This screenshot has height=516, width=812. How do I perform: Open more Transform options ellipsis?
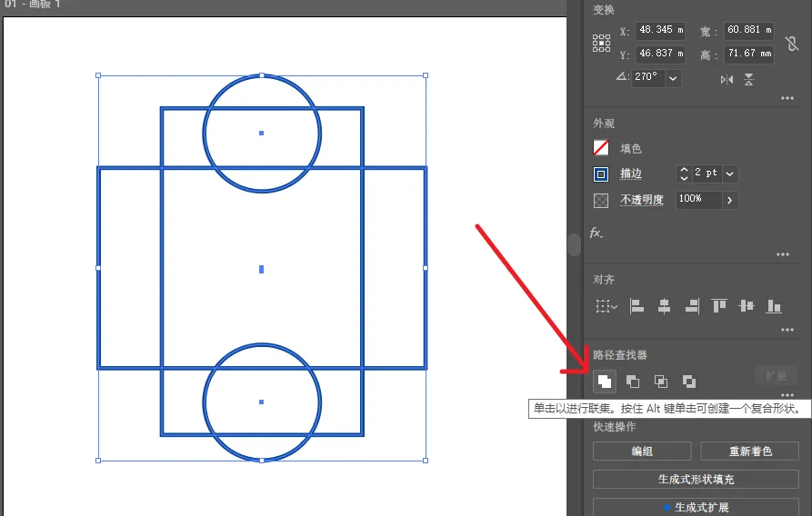coord(787,98)
